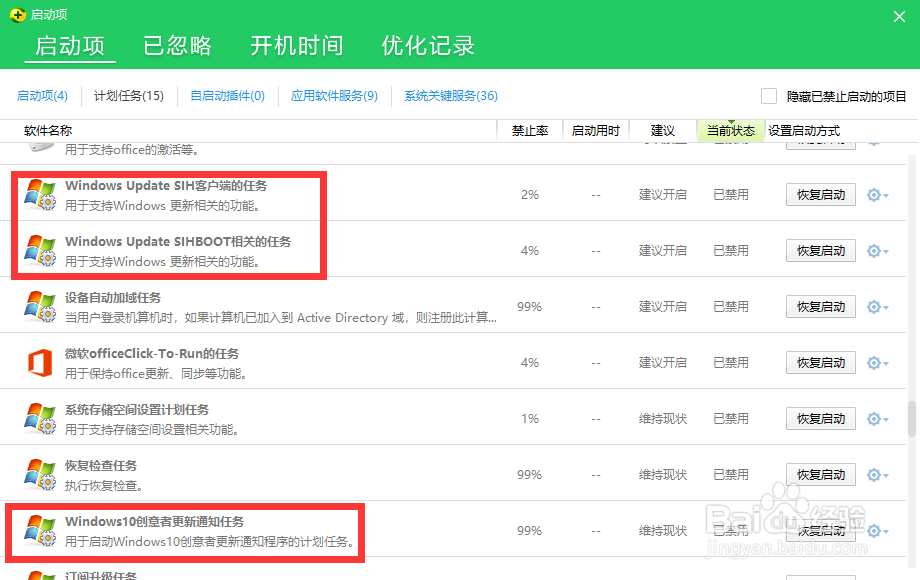The image size is (920, 580).
Task: Select the row title Windows Update SIH客户端的任务
Action: pos(166,185)
